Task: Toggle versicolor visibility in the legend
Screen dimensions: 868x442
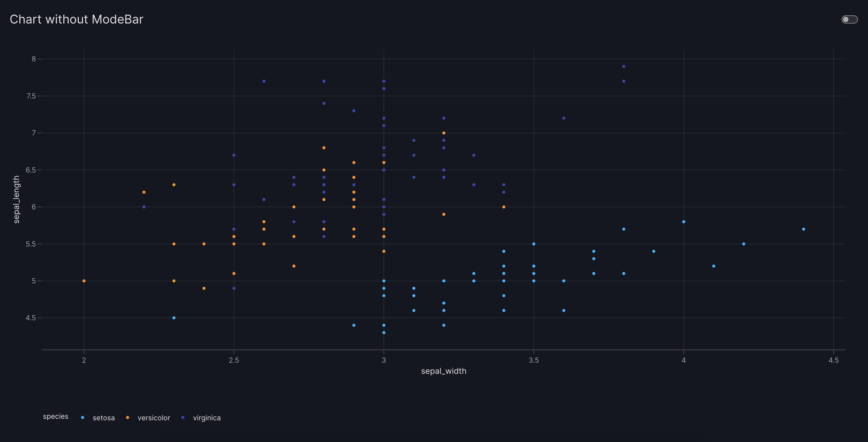Action: pos(154,418)
